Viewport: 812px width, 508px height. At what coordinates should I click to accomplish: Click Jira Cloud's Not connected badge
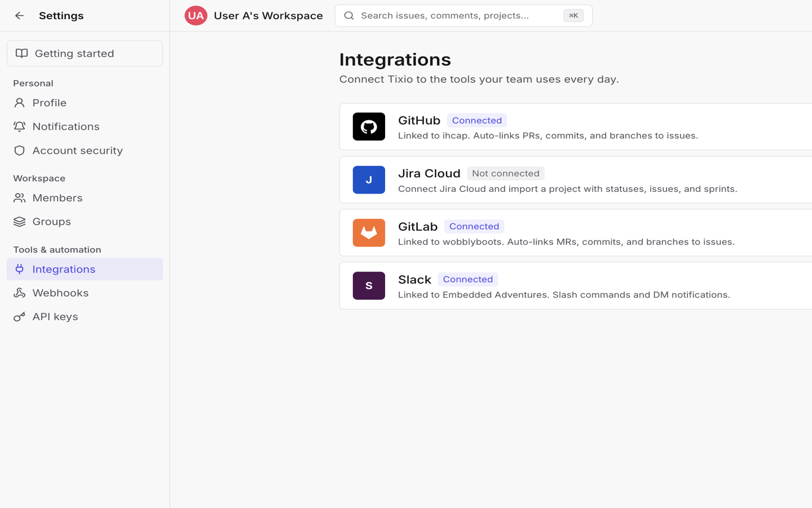[x=506, y=173]
